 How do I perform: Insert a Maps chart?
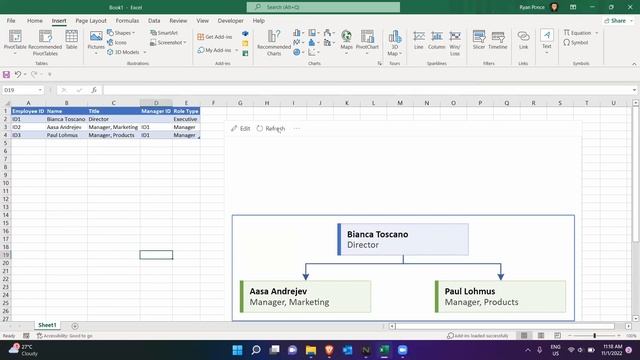347,41
